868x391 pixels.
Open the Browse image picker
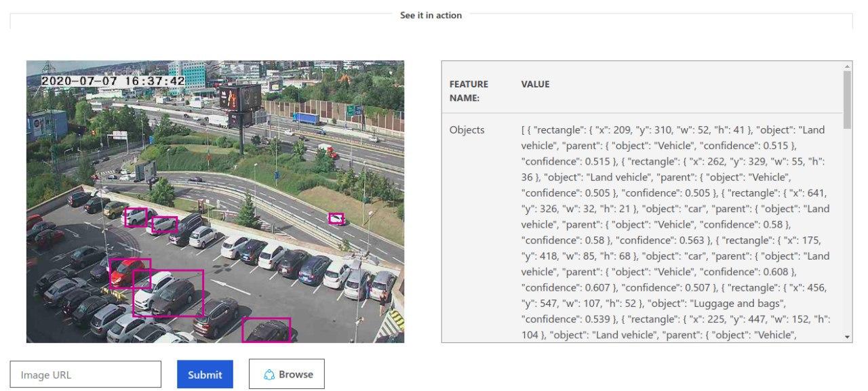[x=287, y=373]
